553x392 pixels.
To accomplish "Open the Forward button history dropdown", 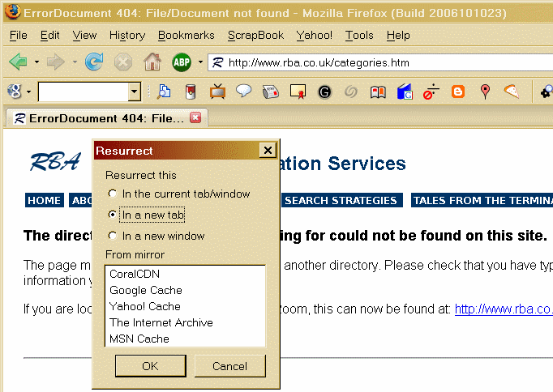I will tap(75, 62).
